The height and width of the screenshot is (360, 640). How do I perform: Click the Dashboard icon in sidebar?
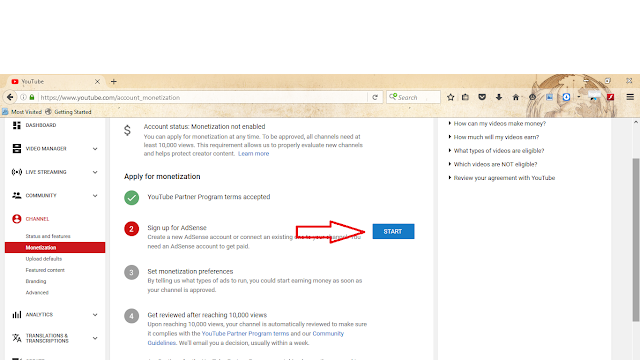[16, 125]
